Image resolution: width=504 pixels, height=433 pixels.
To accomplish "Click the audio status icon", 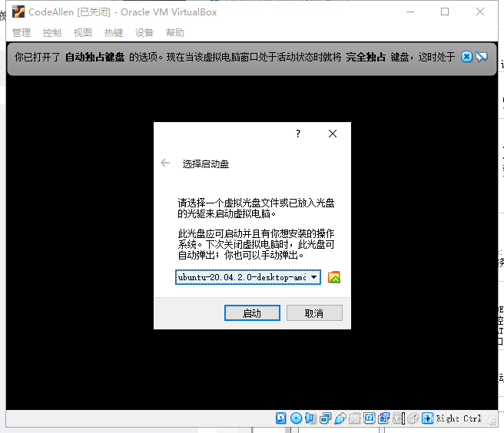I will click(x=311, y=418).
